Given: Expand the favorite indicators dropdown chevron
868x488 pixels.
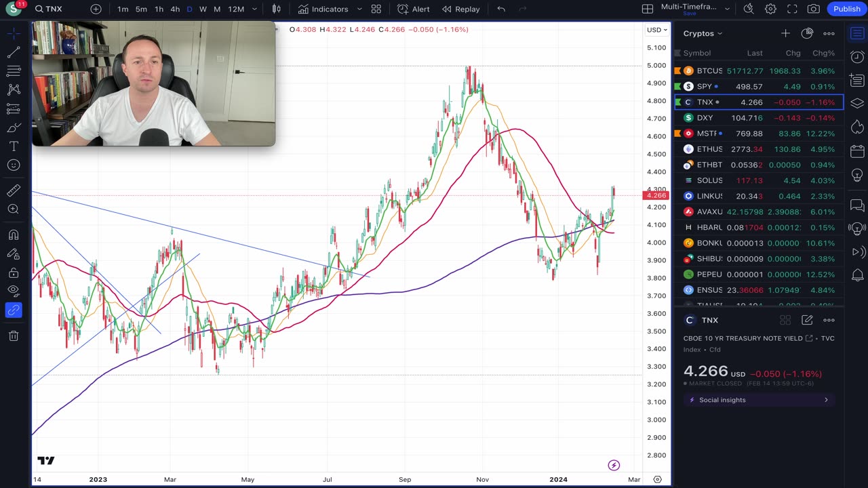Looking at the screenshot, I should point(359,9).
